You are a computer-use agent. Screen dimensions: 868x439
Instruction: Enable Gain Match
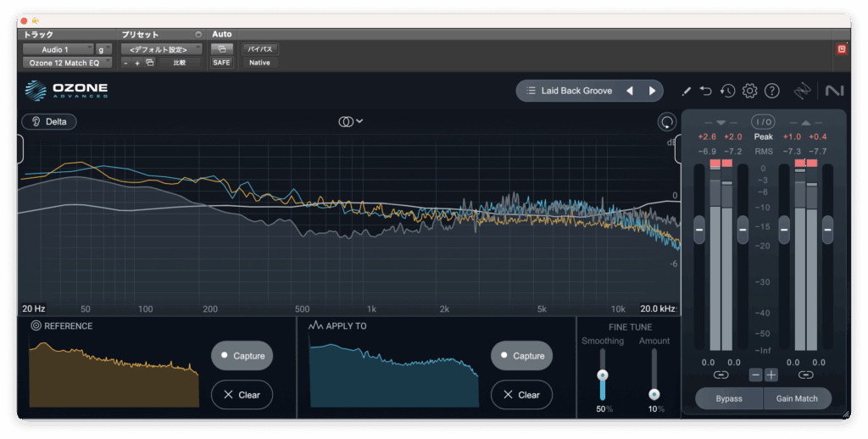(797, 398)
